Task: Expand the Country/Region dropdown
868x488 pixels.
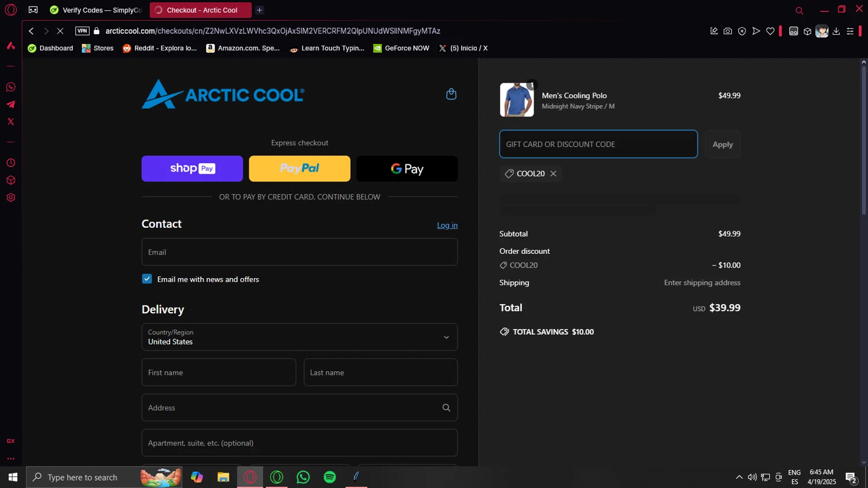Action: click(x=300, y=337)
